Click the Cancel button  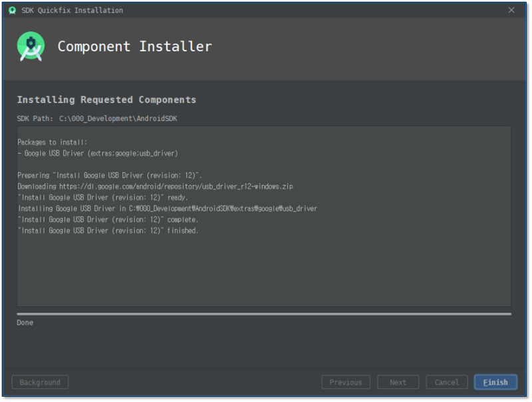point(446,382)
